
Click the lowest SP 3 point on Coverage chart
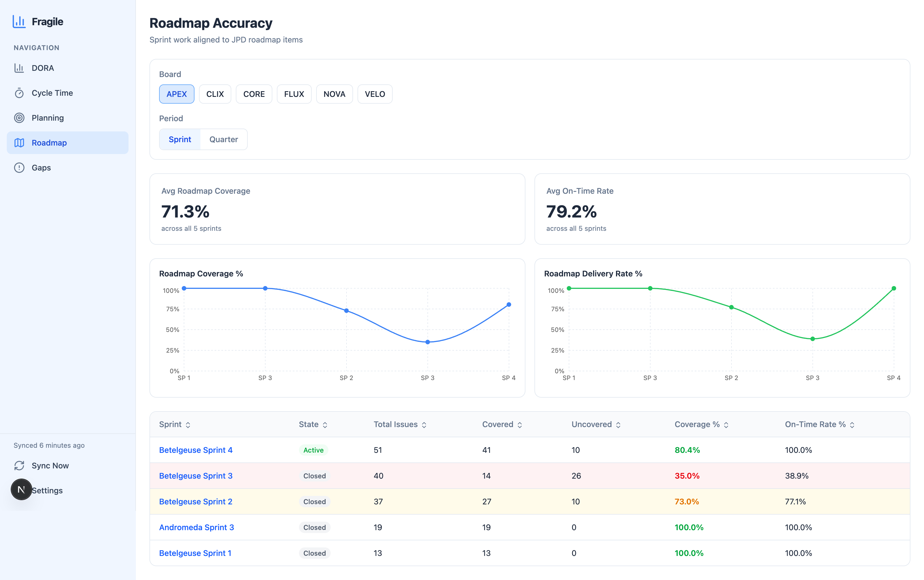[x=427, y=342]
